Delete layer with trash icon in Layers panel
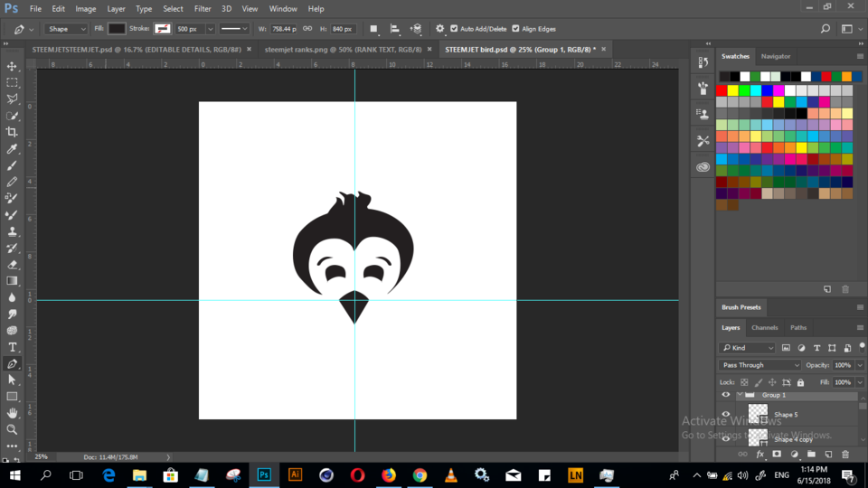Viewport: 868px width, 488px height. [x=845, y=455]
